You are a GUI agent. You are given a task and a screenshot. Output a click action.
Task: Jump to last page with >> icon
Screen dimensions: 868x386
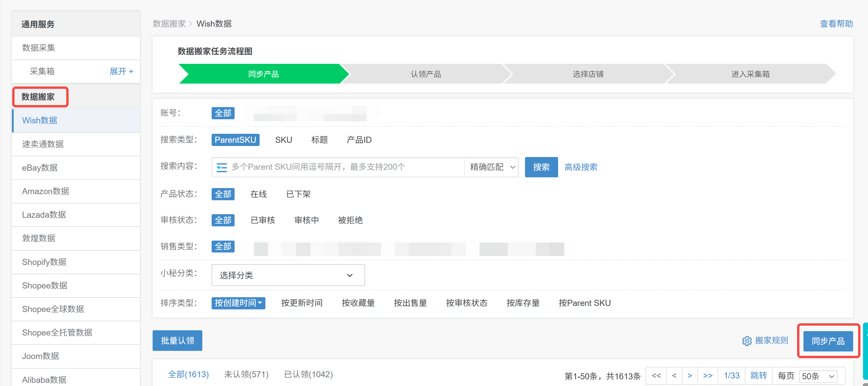[708, 375]
